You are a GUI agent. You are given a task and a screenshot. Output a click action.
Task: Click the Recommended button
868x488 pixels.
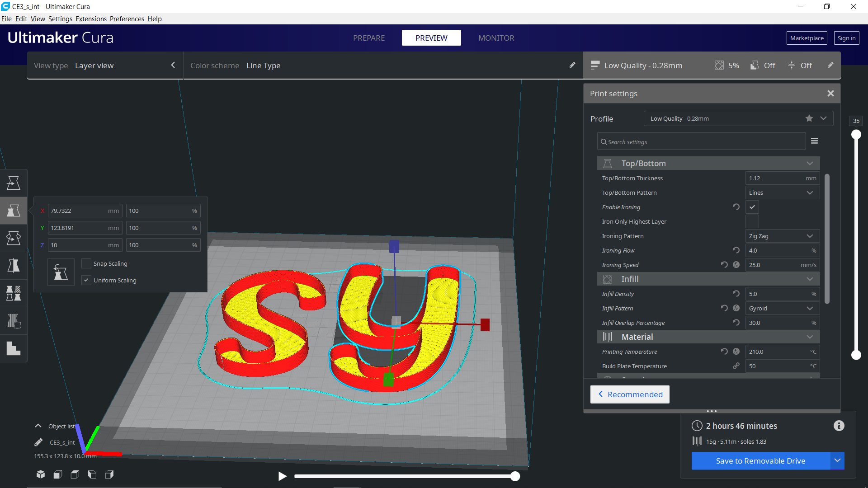pyautogui.click(x=630, y=394)
